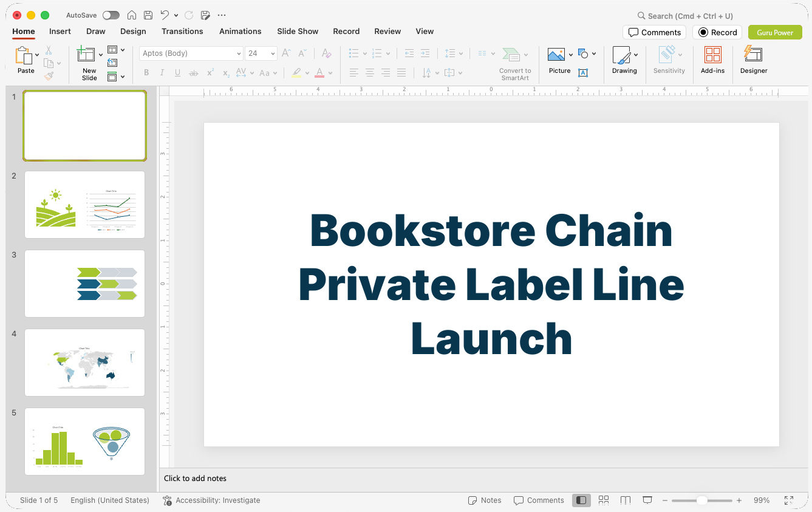Switch to Normal view
Screen dimensions: 812x512
click(581, 500)
